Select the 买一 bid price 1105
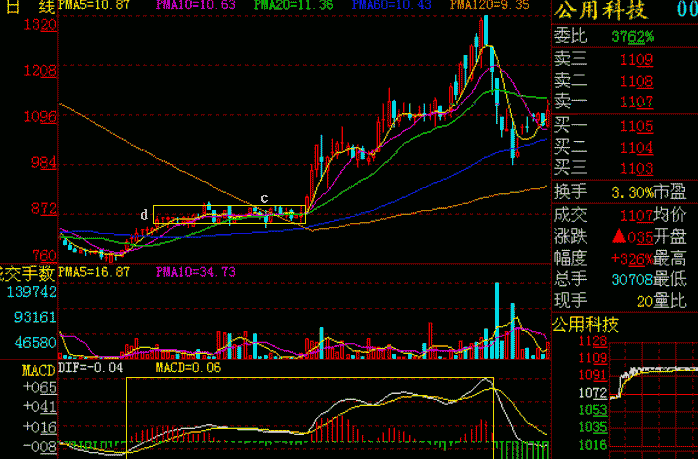Screen dimensions: 698x459 tap(637, 126)
